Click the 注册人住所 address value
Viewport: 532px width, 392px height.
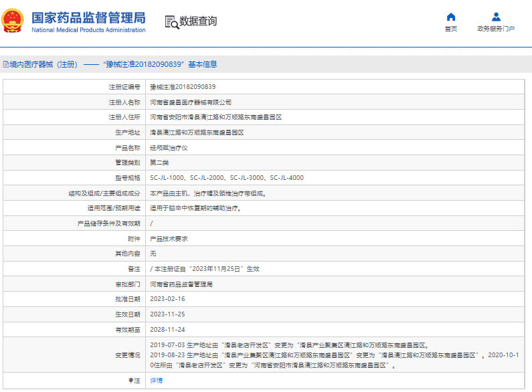215,117
